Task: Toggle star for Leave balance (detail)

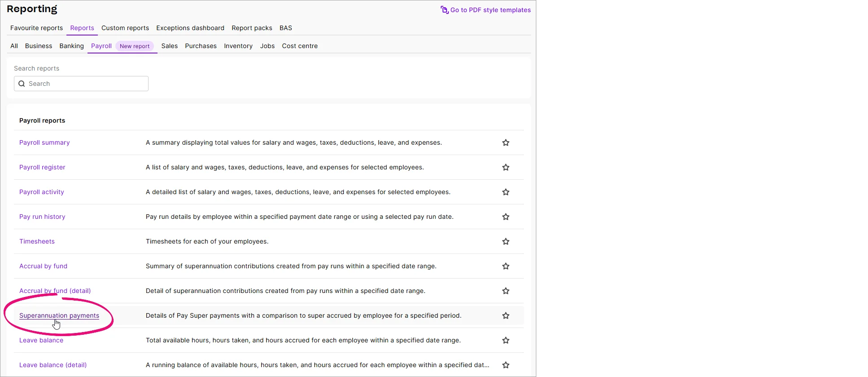Action: coord(506,365)
